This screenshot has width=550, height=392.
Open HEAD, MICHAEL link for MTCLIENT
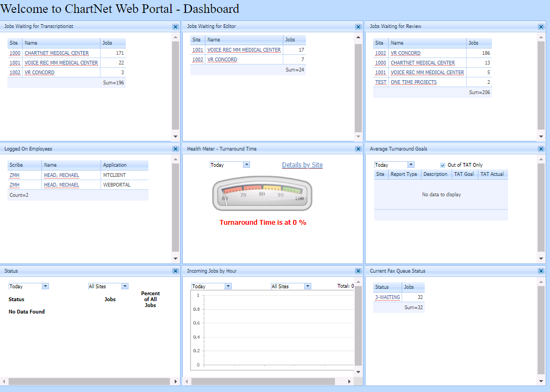point(61,175)
